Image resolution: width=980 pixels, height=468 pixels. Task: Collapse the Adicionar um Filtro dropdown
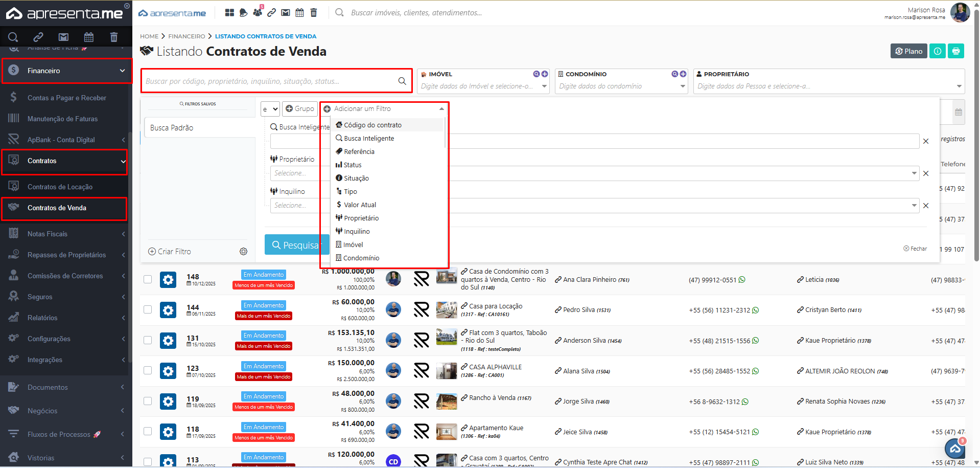tap(441, 109)
